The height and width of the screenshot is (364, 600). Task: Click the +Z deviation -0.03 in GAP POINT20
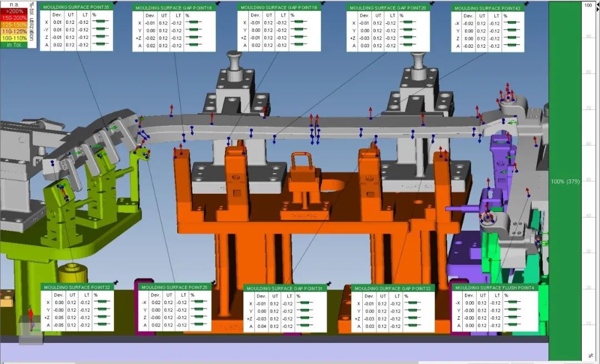pos(364,38)
